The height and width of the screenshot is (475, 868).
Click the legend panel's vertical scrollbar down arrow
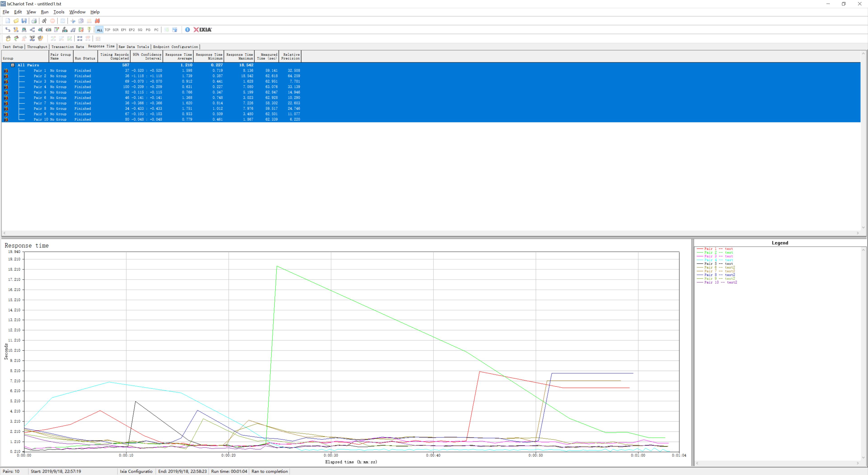pyautogui.click(x=863, y=457)
